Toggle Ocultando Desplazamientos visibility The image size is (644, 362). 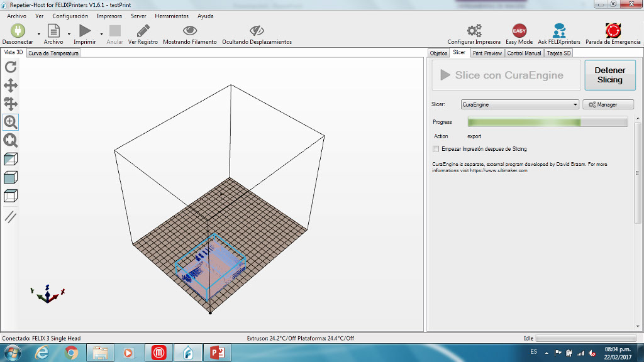click(x=257, y=34)
